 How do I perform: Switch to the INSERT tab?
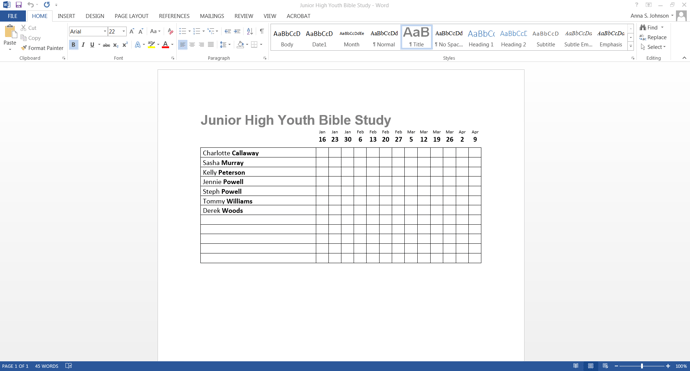click(x=66, y=16)
